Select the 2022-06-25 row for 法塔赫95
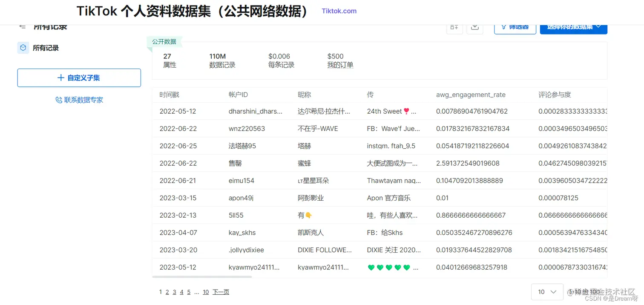This screenshot has height=305, width=644. click(x=298, y=146)
